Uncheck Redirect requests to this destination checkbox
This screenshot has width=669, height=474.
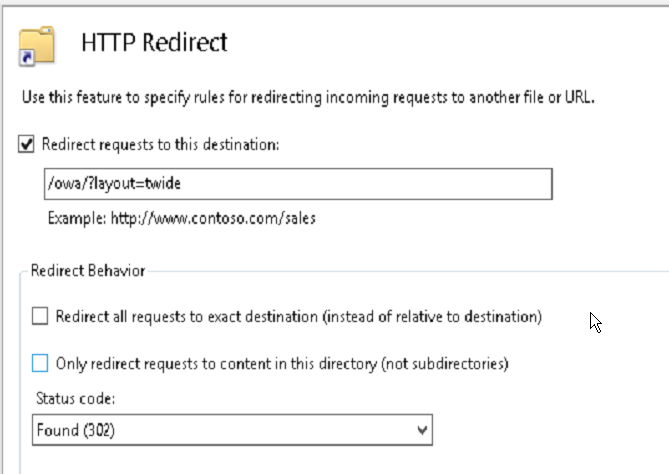click(x=26, y=144)
